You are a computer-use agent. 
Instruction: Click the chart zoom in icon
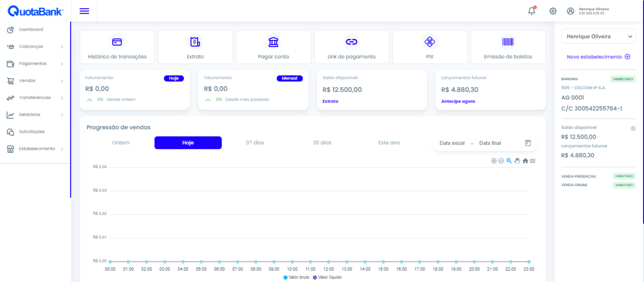494,161
